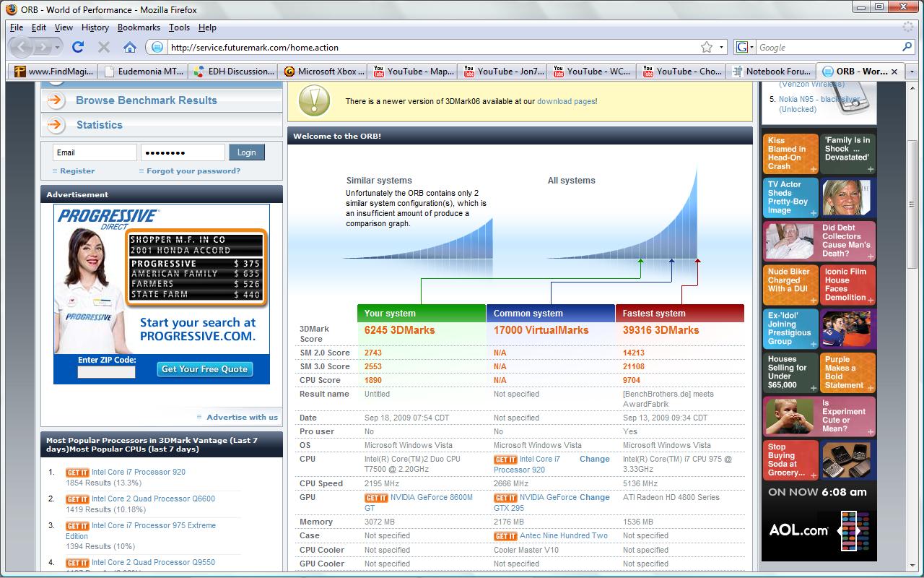Switch to the Notebook Forum tab
Viewport: 924px width, 578px height.
771,72
